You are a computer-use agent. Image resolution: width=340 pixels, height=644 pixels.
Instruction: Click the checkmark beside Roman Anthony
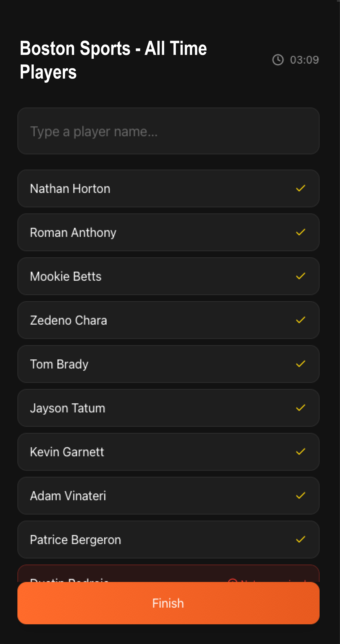[x=301, y=232]
